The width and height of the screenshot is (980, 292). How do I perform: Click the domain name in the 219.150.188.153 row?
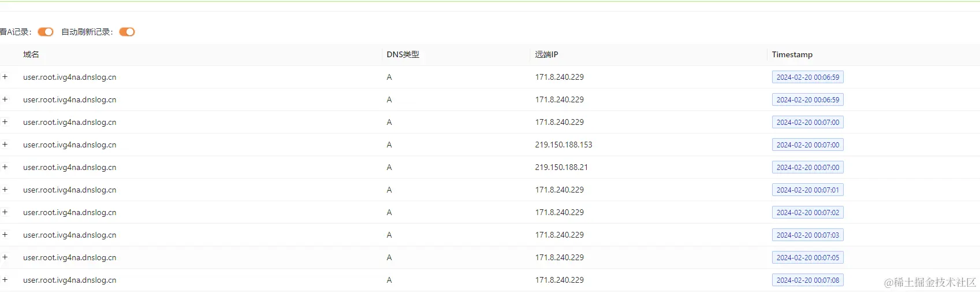[x=70, y=145]
